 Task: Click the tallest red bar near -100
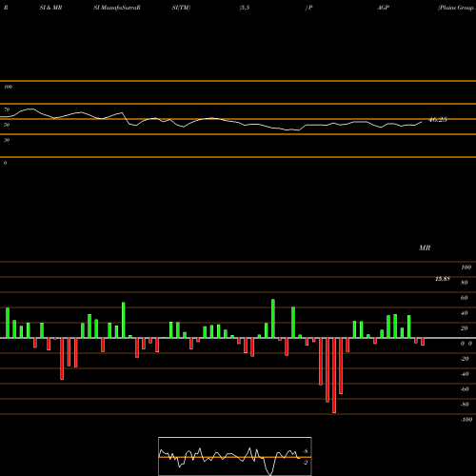334,375
